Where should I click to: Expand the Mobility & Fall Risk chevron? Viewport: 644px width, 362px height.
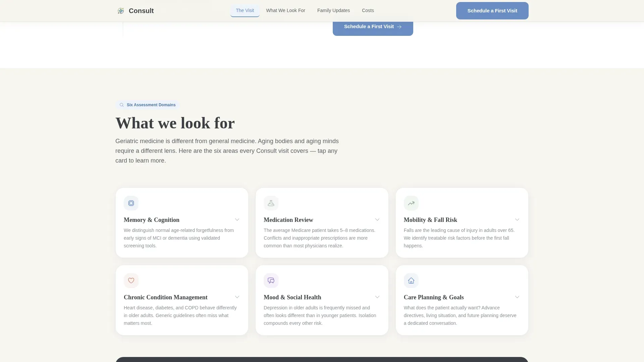(517, 220)
